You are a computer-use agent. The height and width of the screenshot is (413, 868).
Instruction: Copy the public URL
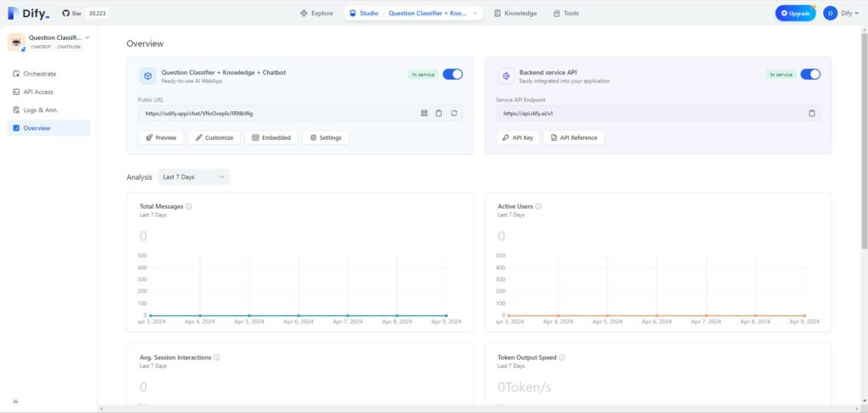click(x=438, y=113)
